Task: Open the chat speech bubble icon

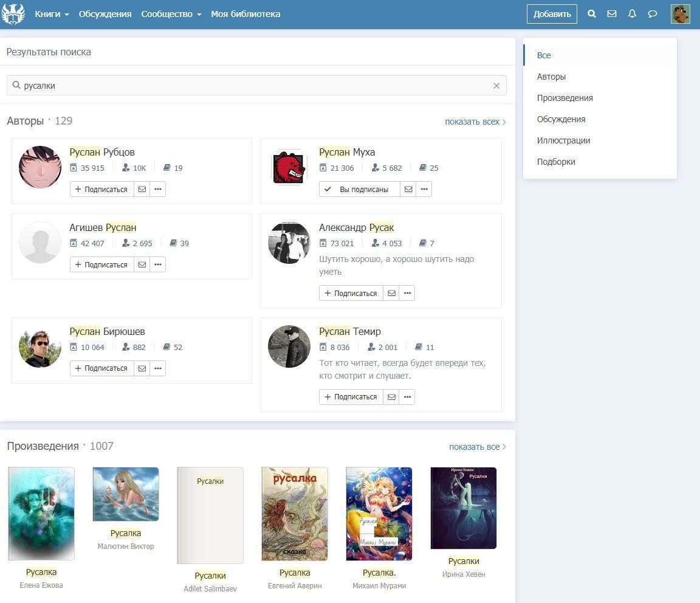Action: [x=653, y=14]
